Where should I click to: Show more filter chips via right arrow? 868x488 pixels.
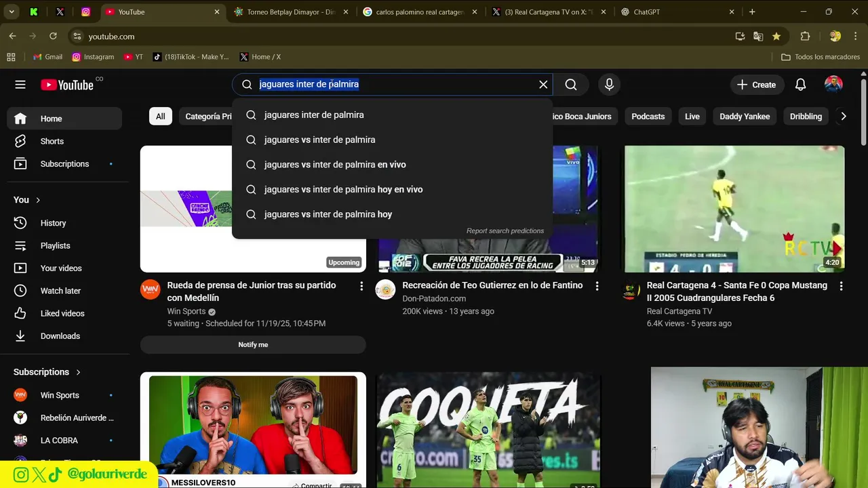click(x=844, y=117)
